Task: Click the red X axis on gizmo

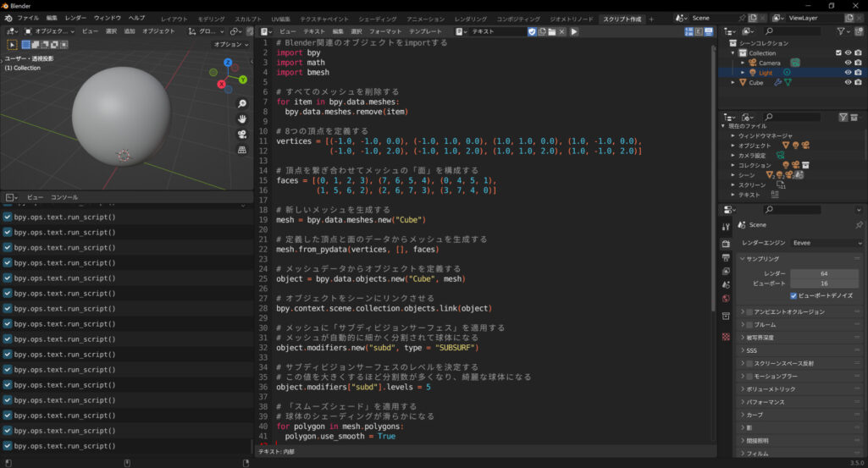Action: point(221,84)
